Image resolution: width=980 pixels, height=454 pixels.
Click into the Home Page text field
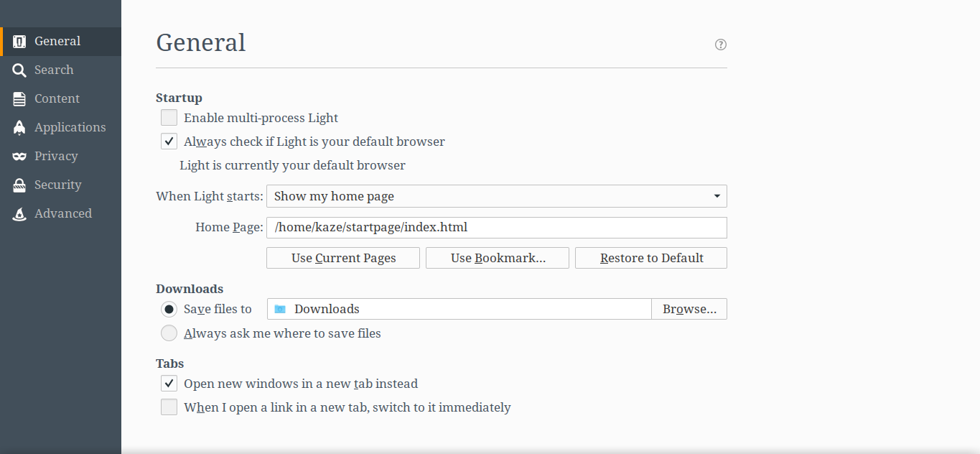[496, 228]
